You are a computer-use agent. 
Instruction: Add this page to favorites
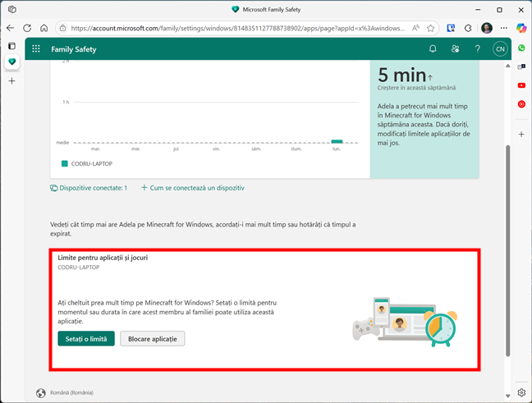click(x=430, y=28)
